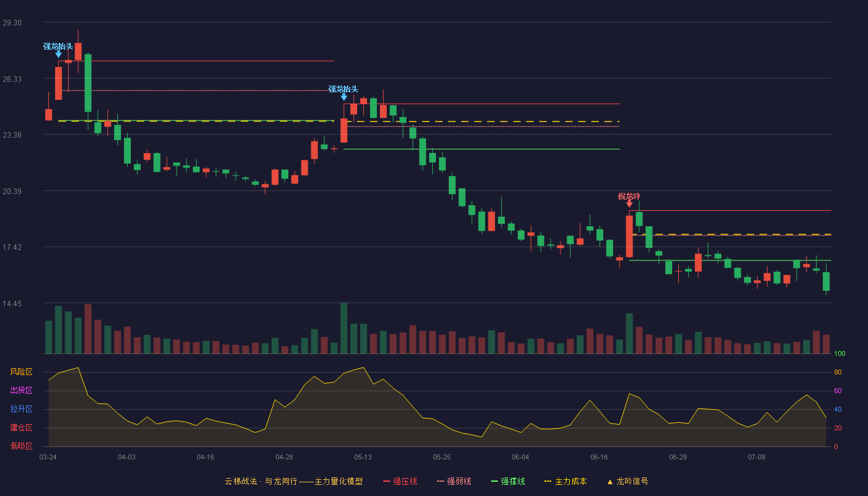The image size is (868, 496).
Task: Click the 03-24 date axis label
Action: pos(48,457)
